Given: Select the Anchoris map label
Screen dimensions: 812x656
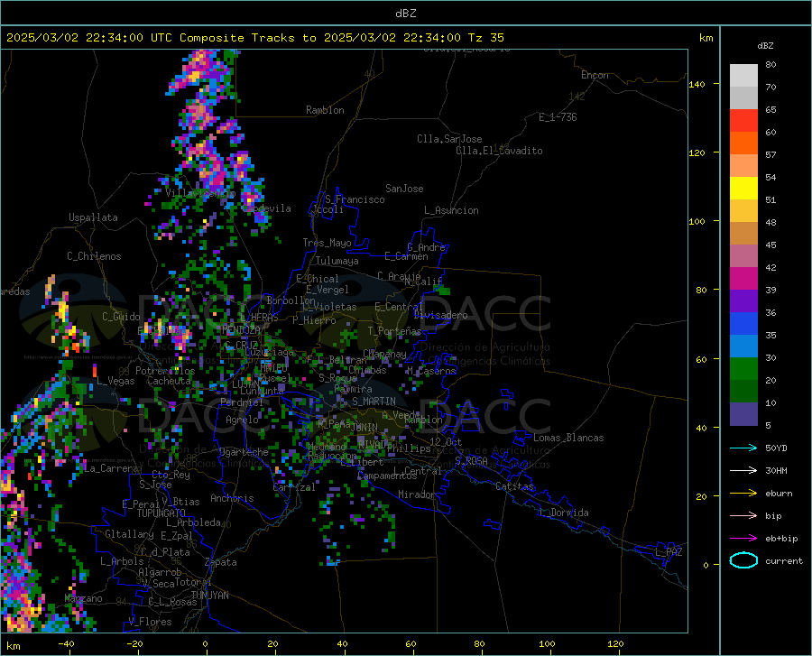Looking at the screenshot, I should click(232, 498).
